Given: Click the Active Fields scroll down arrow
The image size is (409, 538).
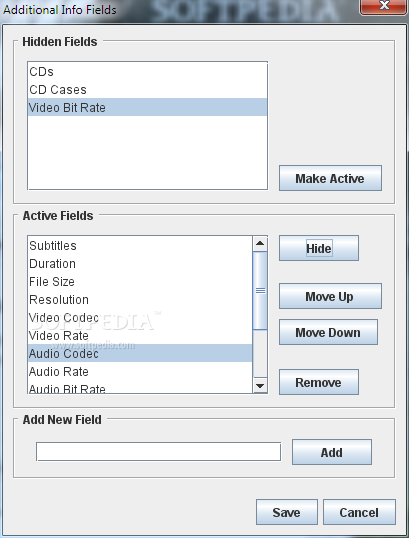Looking at the screenshot, I should [260, 386].
